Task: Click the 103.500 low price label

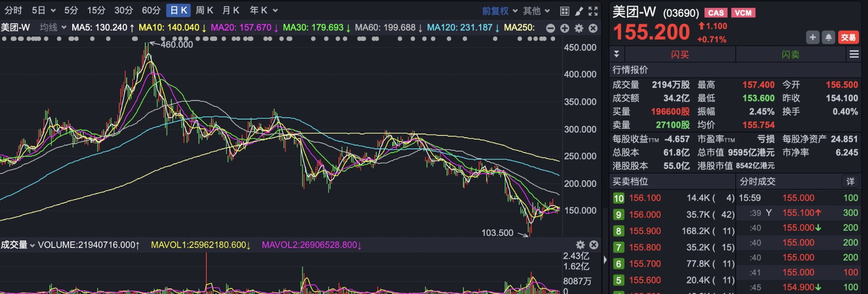Action: tap(497, 233)
